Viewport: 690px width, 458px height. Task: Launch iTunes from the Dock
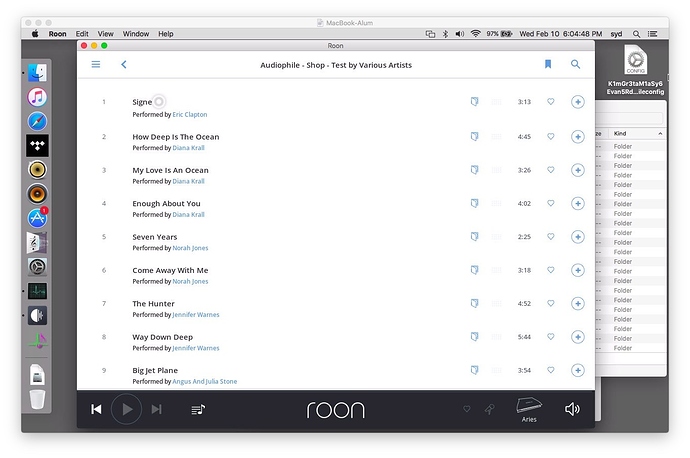37,97
